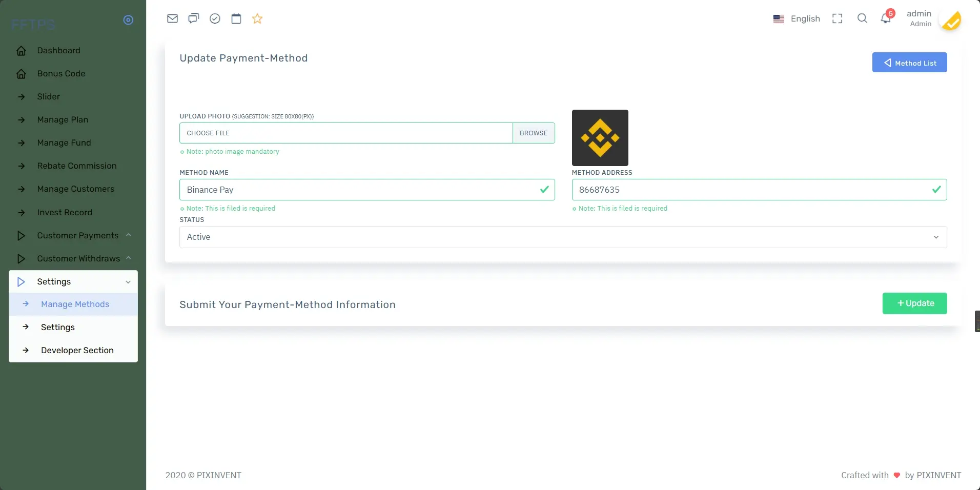Open the Status dropdown showing Active
Image resolution: width=980 pixels, height=490 pixels.
[x=562, y=237]
